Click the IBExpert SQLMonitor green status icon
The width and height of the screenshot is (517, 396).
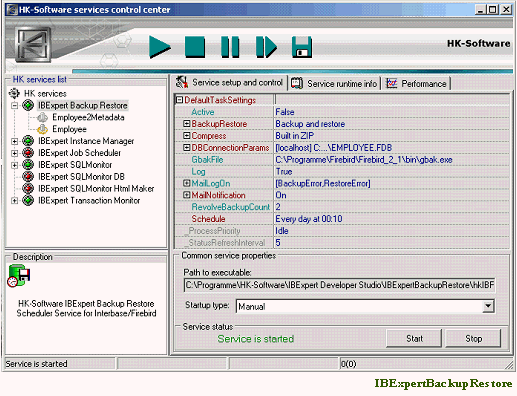click(x=28, y=165)
